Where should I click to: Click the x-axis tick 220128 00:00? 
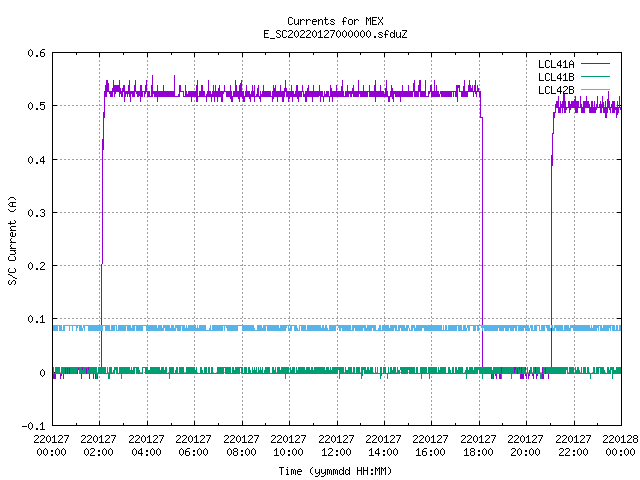[x=620, y=446]
